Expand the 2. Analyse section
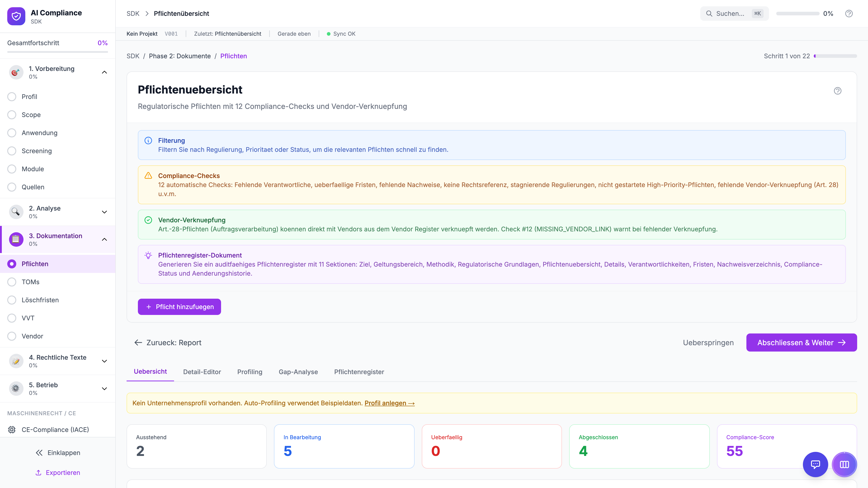 click(104, 212)
